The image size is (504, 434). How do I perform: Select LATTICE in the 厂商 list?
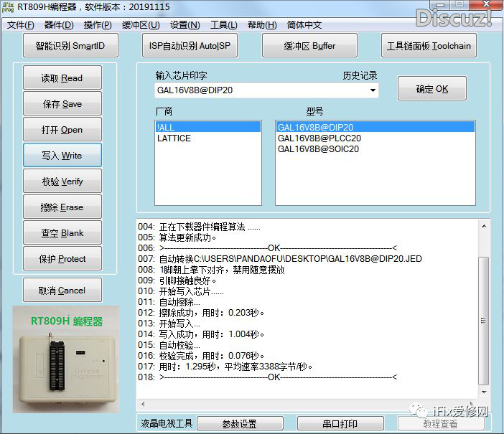point(208,138)
